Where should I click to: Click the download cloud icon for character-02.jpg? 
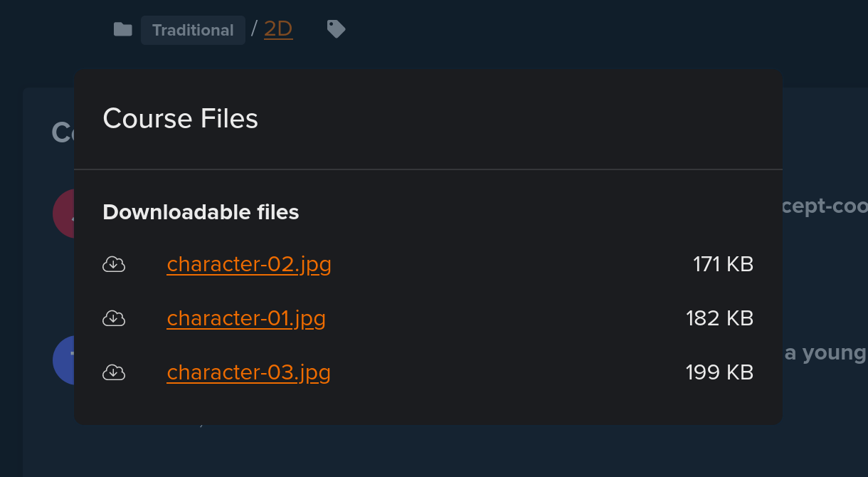pyautogui.click(x=114, y=264)
